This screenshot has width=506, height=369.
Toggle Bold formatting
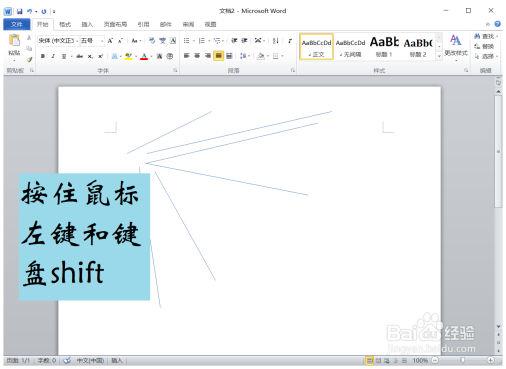coord(43,56)
